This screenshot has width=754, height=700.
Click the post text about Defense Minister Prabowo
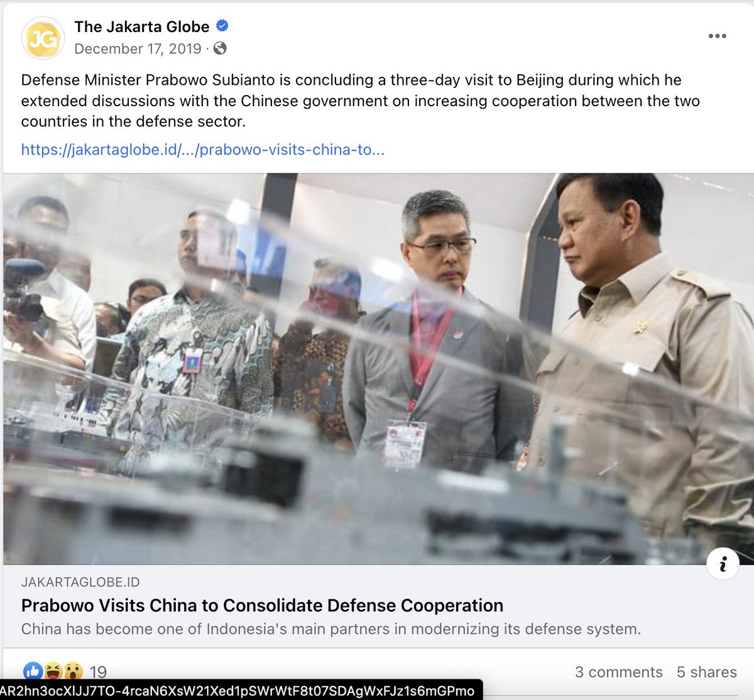click(360, 101)
